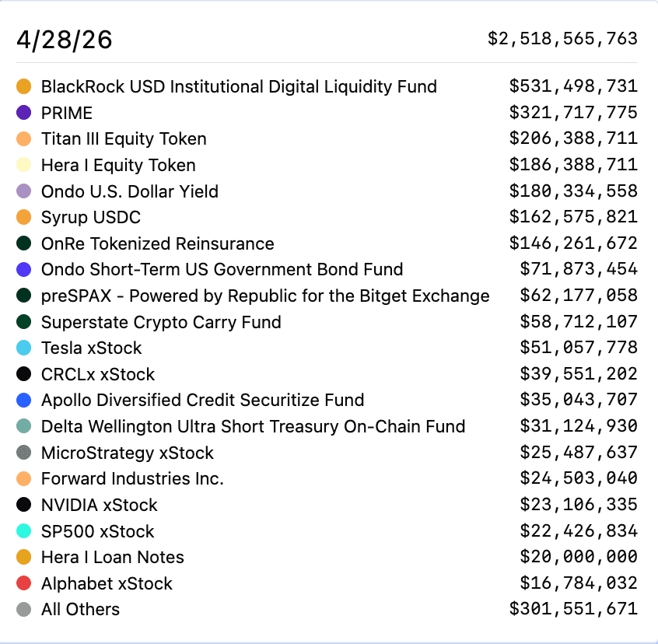Click the 4/28/26 date heading
The width and height of the screenshot is (658, 644).
[65, 40]
